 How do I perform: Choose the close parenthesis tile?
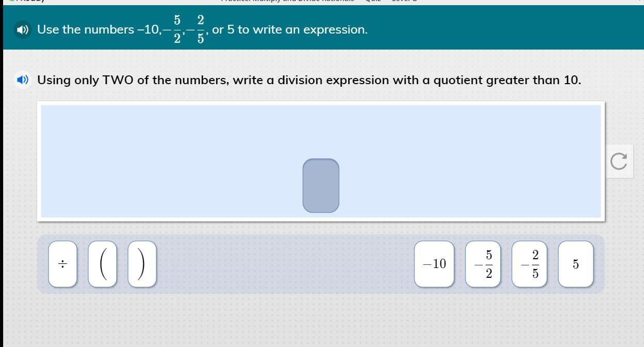pyautogui.click(x=142, y=264)
